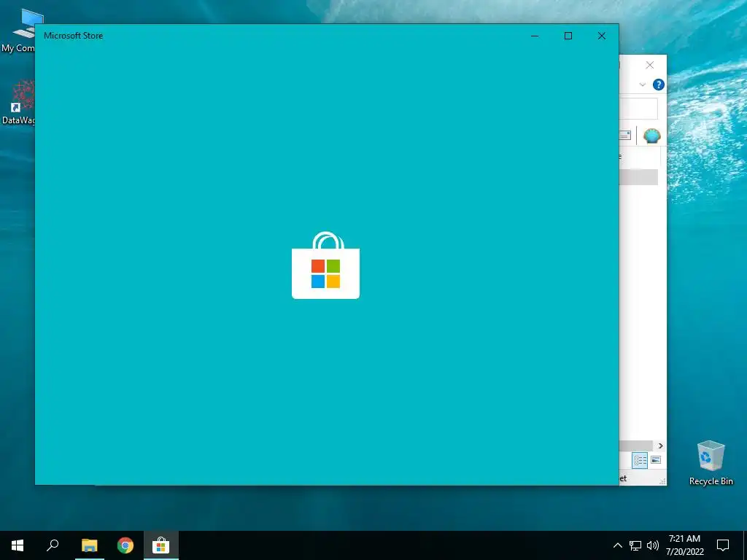Viewport: 747px width, 560px height.
Task: Switch background window to large thumbnails view
Action: click(656, 460)
